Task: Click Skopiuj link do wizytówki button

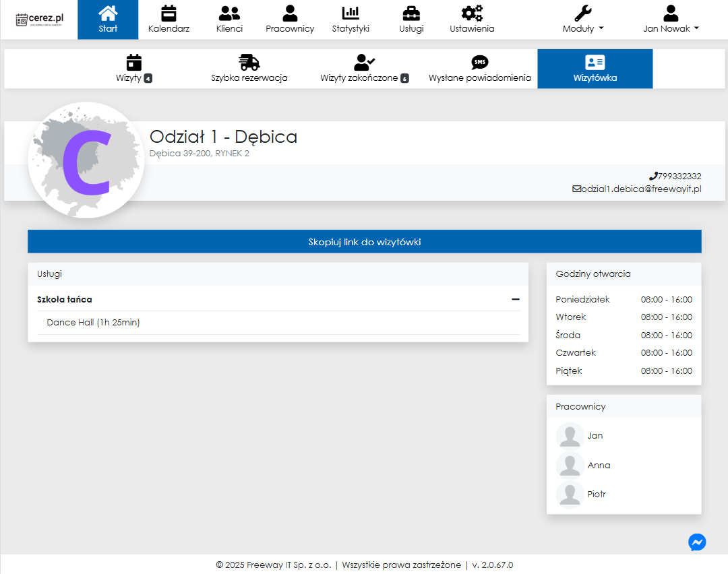Action: [364, 242]
